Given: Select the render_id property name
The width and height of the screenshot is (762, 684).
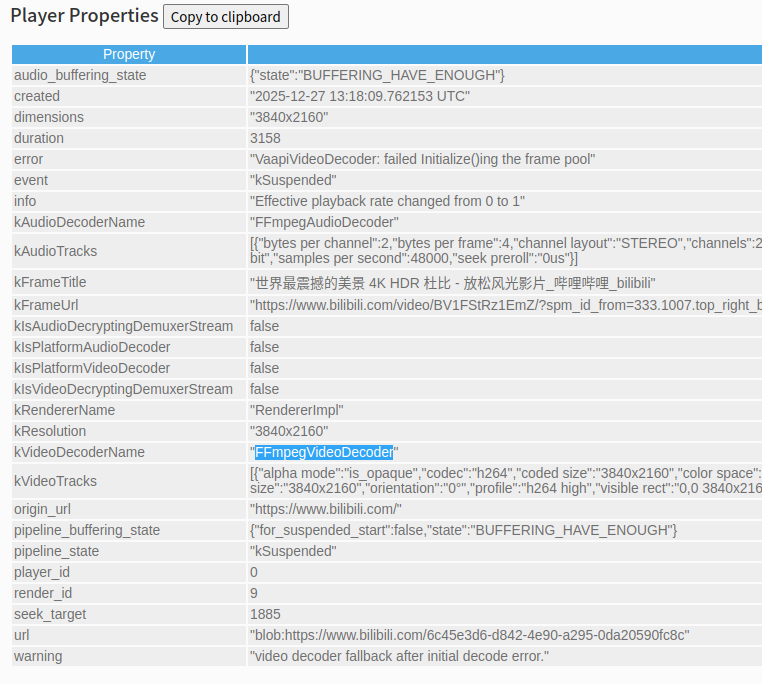Looking at the screenshot, I should pos(43,593).
